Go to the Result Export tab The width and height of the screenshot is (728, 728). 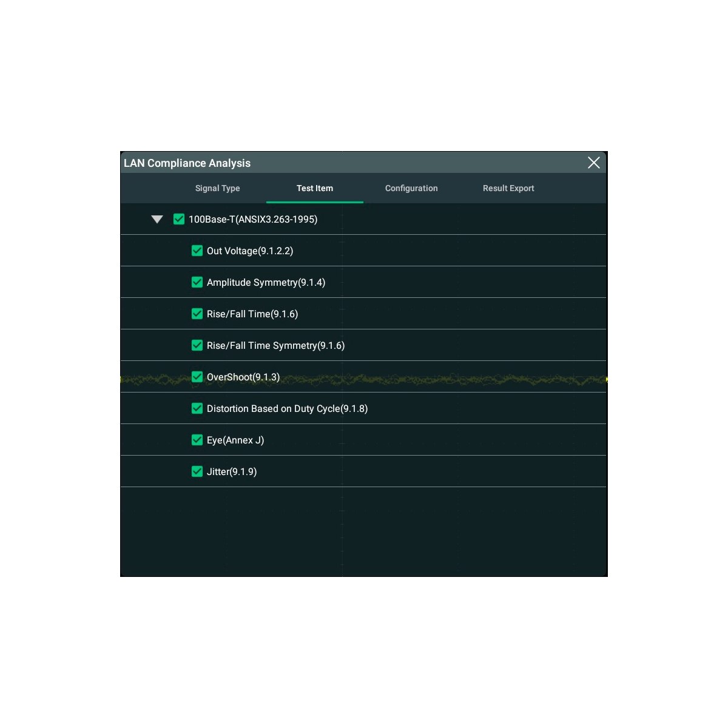[x=508, y=189]
